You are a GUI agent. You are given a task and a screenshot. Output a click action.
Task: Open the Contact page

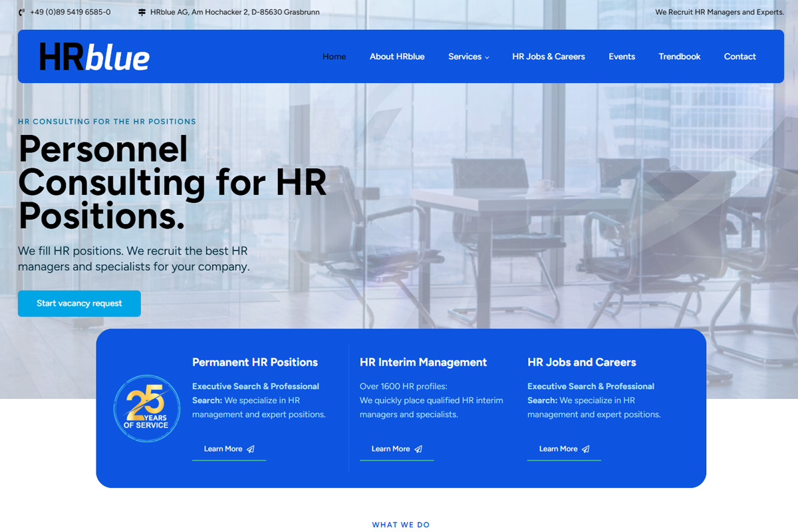point(740,57)
